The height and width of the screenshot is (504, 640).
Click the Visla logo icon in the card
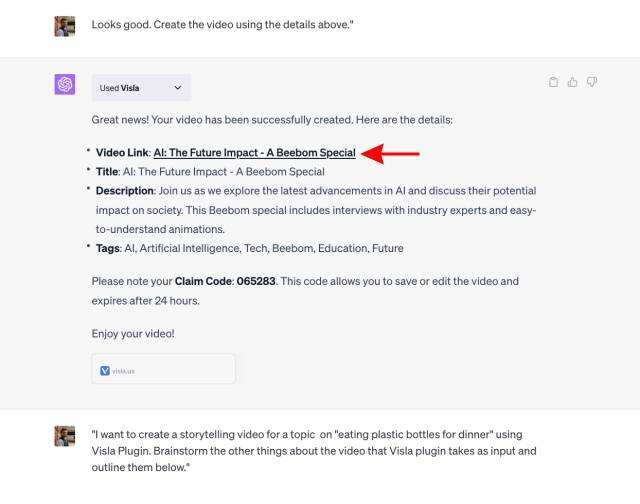click(x=105, y=371)
